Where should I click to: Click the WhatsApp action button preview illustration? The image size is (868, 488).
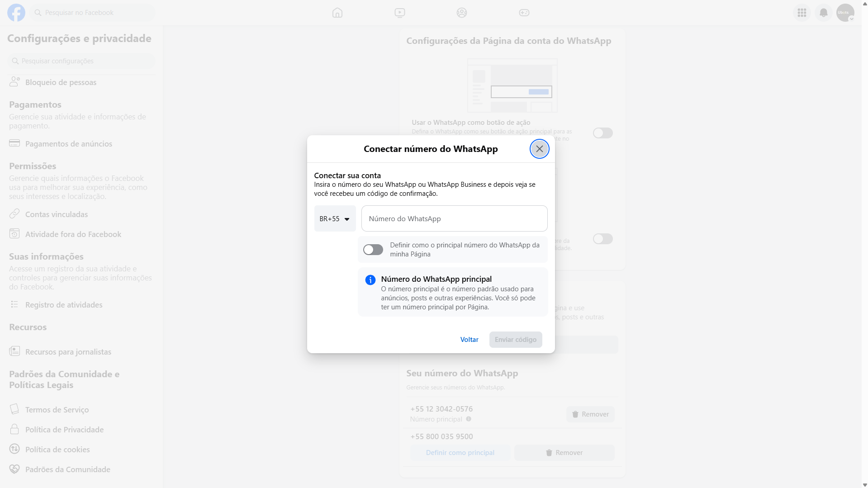pyautogui.click(x=512, y=85)
